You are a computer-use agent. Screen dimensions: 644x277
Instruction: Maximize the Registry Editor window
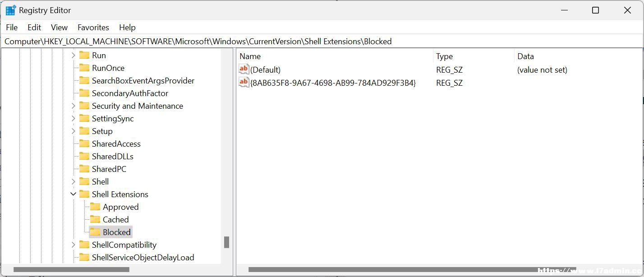pyautogui.click(x=595, y=10)
